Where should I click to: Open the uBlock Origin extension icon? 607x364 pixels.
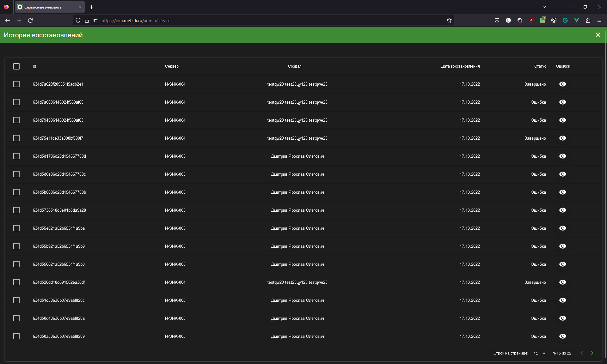531,21
